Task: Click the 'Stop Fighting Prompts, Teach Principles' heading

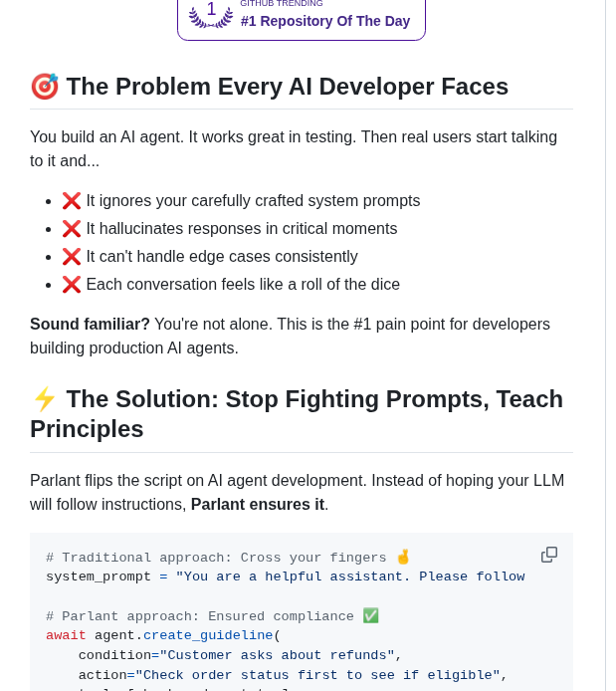Action: pyautogui.click(x=297, y=414)
